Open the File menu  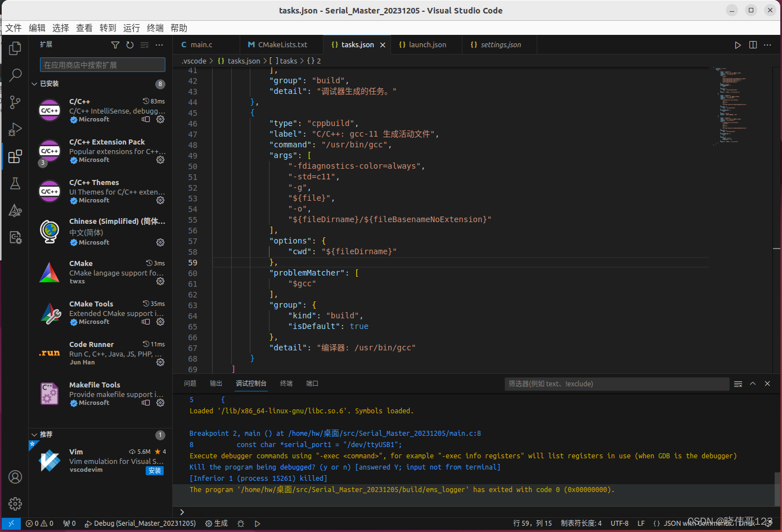pyautogui.click(x=14, y=28)
